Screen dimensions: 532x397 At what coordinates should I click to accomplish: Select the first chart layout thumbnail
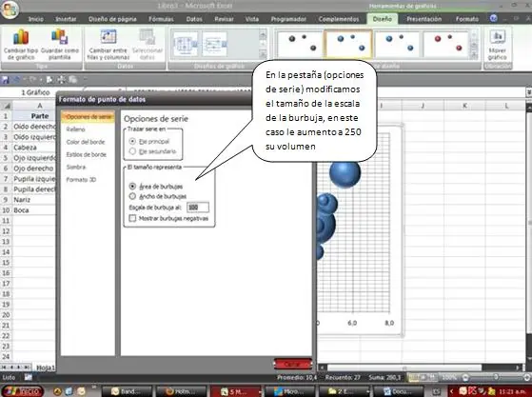pyautogui.click(x=186, y=44)
